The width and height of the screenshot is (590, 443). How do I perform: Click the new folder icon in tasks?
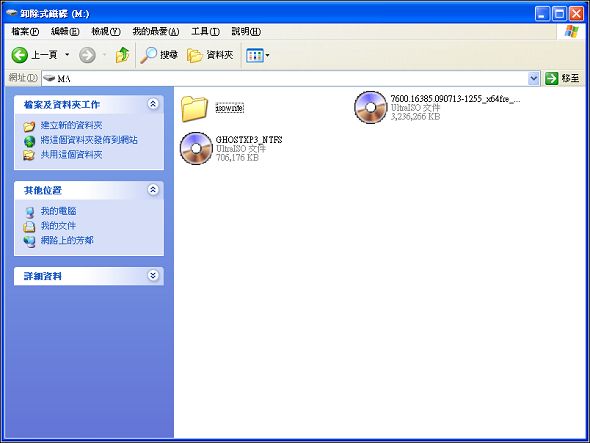point(29,126)
